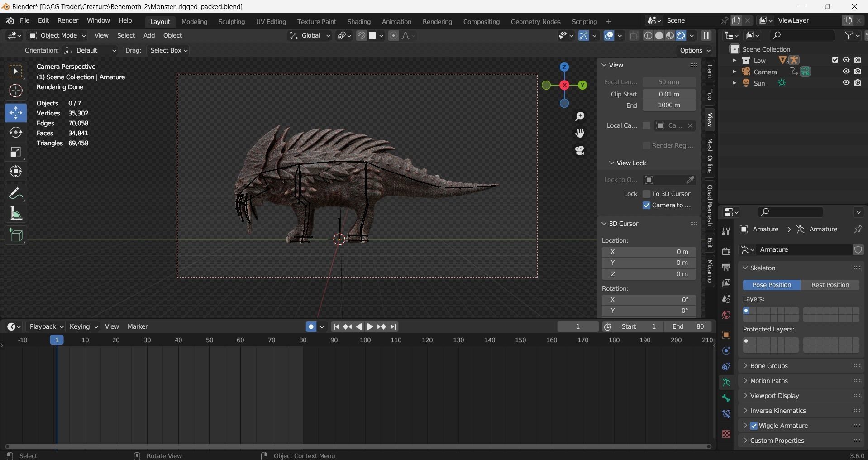
Task: Activate the Cursor tool
Action: pos(16,91)
